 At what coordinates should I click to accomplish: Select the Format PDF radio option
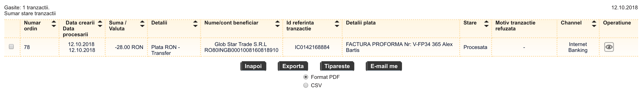(306, 77)
